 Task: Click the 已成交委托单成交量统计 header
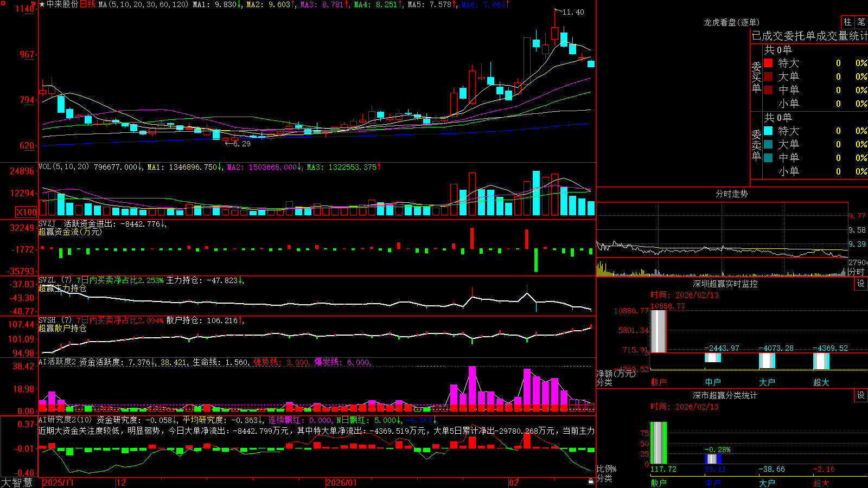(809, 36)
